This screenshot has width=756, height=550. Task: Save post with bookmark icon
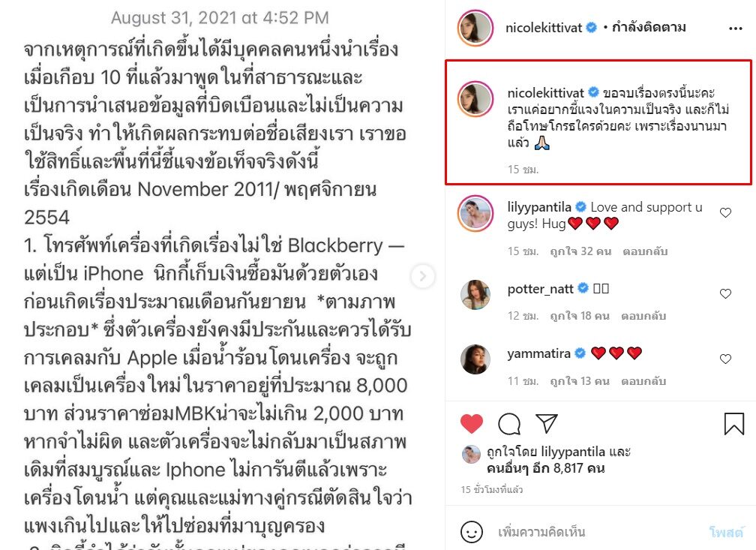click(734, 424)
